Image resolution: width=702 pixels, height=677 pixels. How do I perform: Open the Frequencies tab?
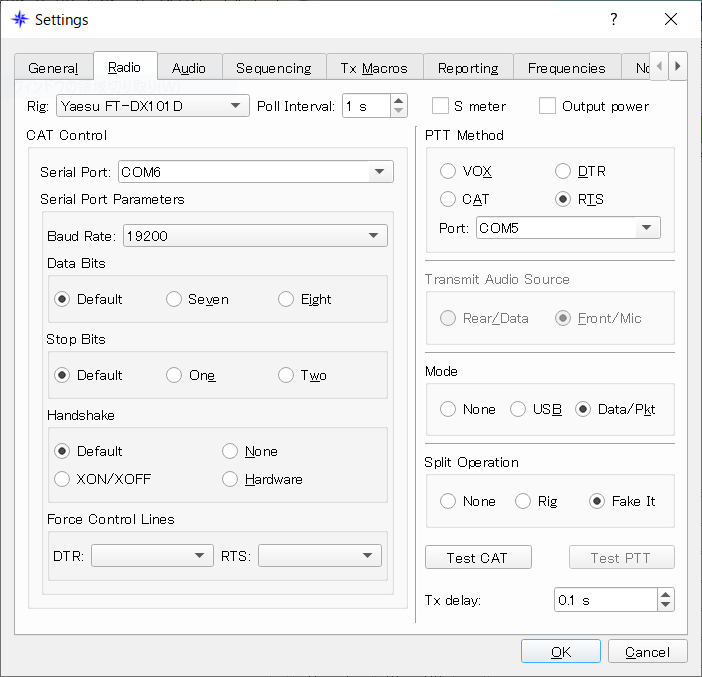tap(566, 68)
